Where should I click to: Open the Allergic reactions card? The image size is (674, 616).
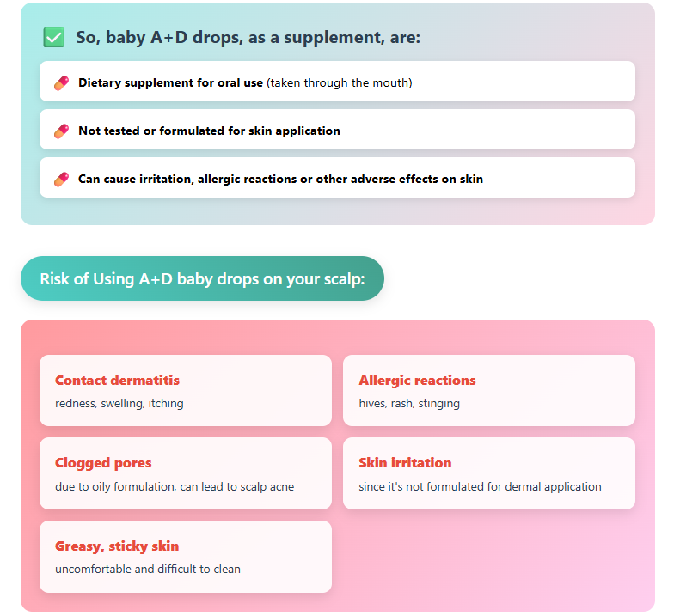[x=488, y=390]
